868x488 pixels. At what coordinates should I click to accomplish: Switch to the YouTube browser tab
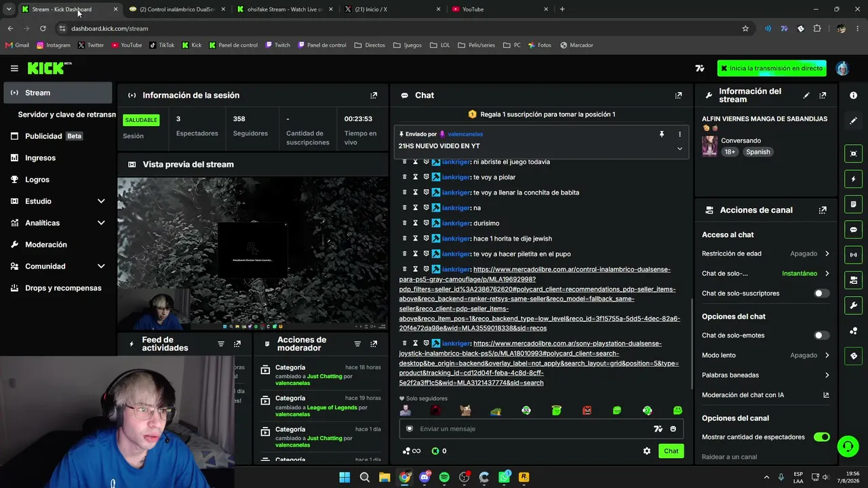coord(500,9)
